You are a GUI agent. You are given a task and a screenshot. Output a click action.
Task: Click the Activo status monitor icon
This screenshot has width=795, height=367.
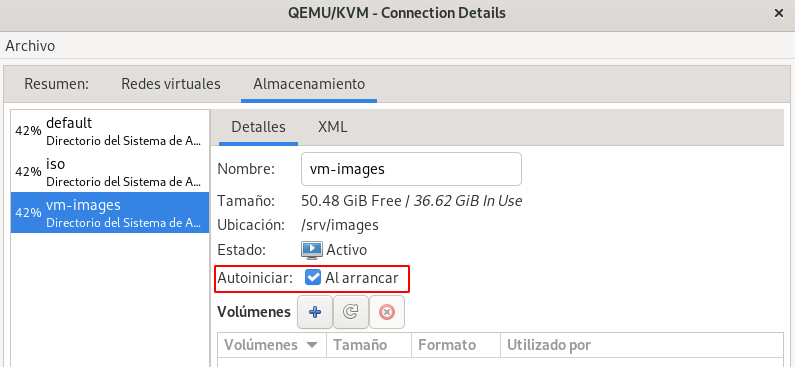pos(312,249)
